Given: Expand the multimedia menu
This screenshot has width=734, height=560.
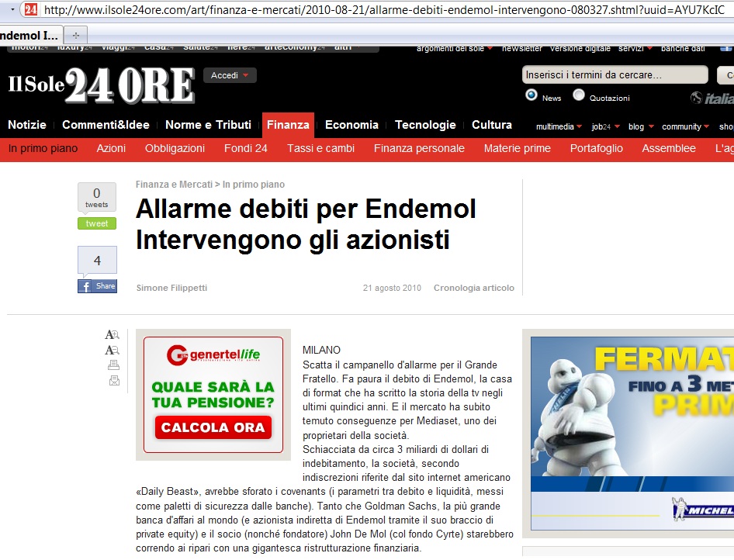Looking at the screenshot, I should (559, 126).
